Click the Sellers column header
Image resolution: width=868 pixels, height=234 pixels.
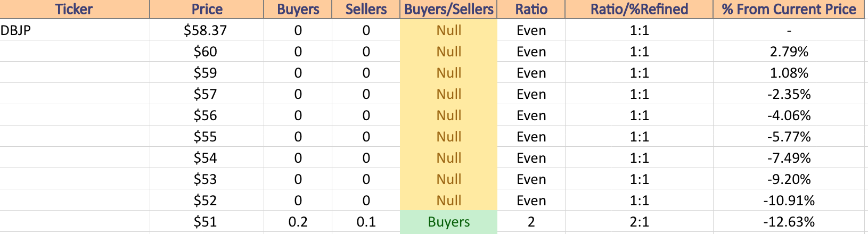click(x=366, y=9)
